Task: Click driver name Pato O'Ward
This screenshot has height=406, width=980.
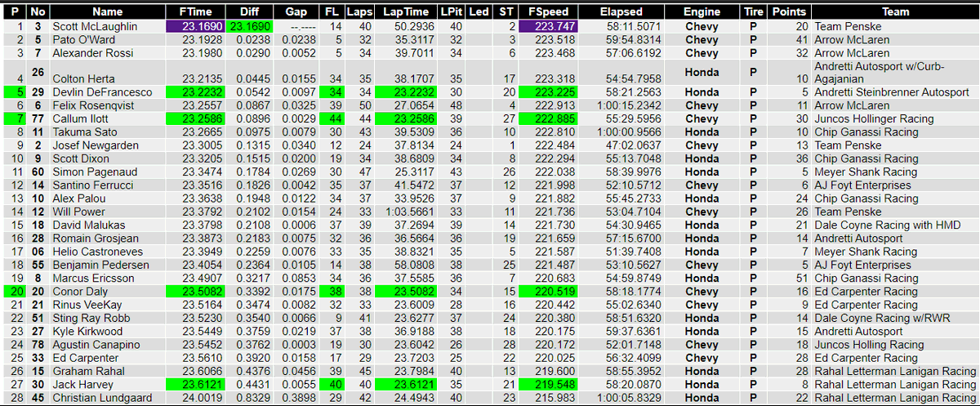Action: [85, 39]
